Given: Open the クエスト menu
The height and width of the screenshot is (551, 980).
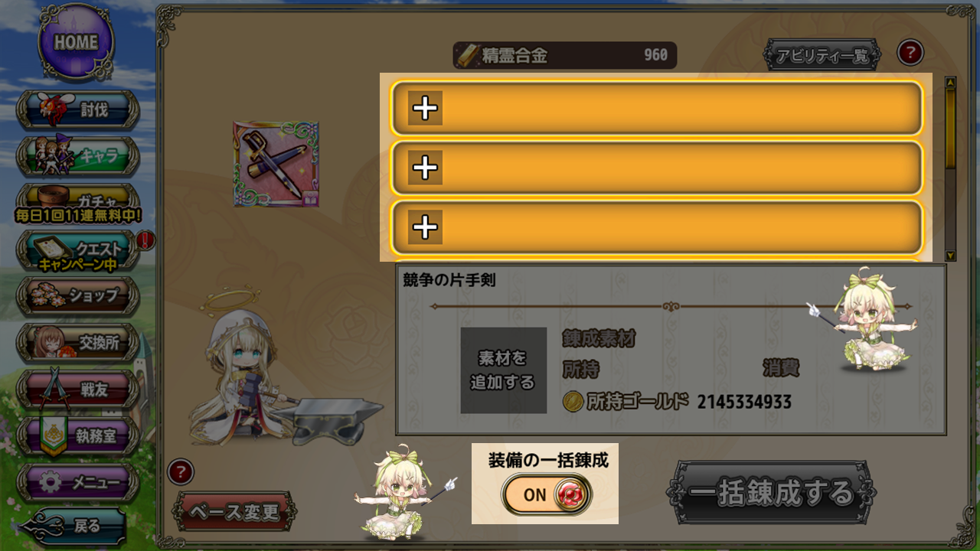Looking at the screenshot, I should pyautogui.click(x=78, y=250).
